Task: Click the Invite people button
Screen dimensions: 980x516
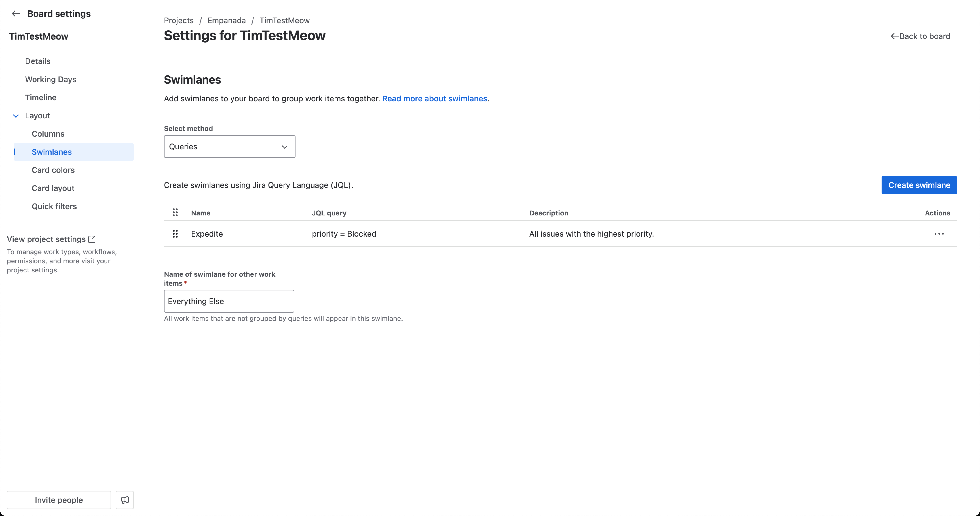Action: [x=59, y=500]
